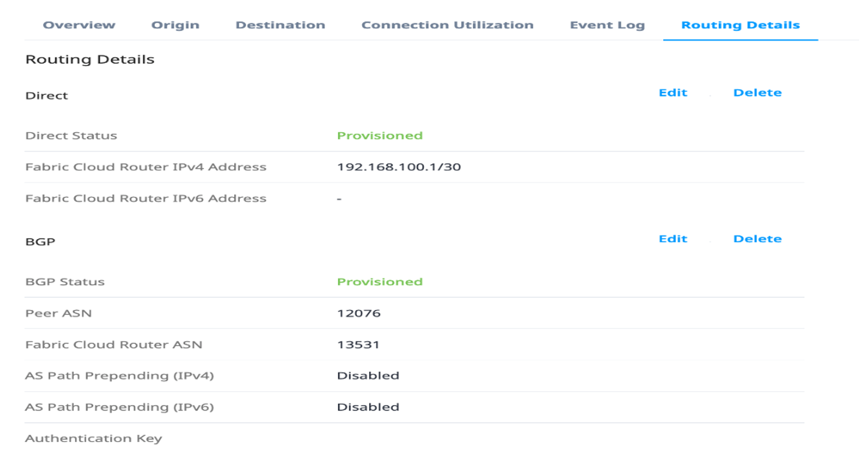Click the Peer ASN value 12076
This screenshot has height=469, width=868.
pyautogui.click(x=358, y=313)
